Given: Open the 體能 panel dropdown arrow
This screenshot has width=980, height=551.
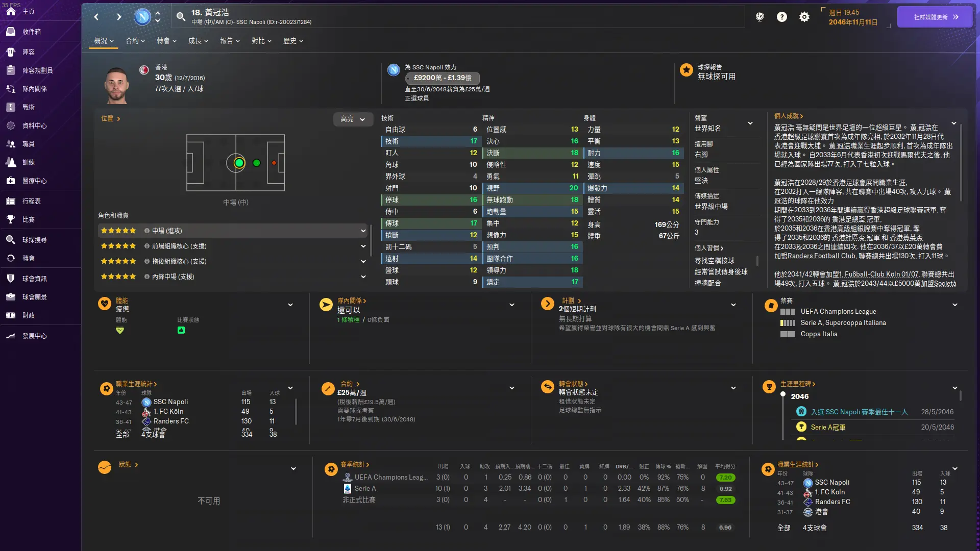Looking at the screenshot, I should [290, 305].
